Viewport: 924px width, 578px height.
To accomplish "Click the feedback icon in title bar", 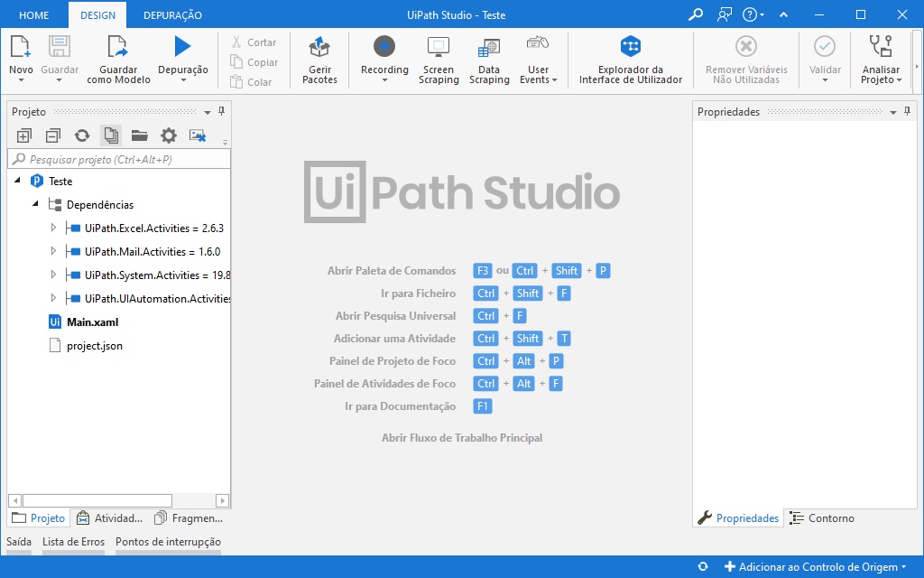I will pyautogui.click(x=725, y=14).
